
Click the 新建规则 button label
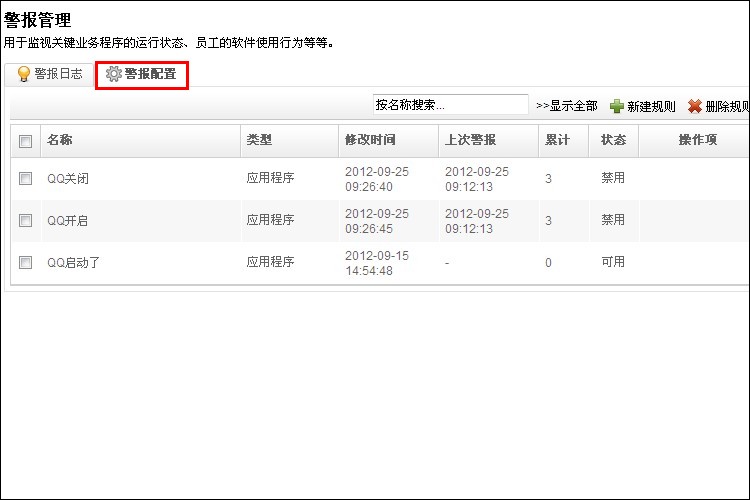pos(651,106)
